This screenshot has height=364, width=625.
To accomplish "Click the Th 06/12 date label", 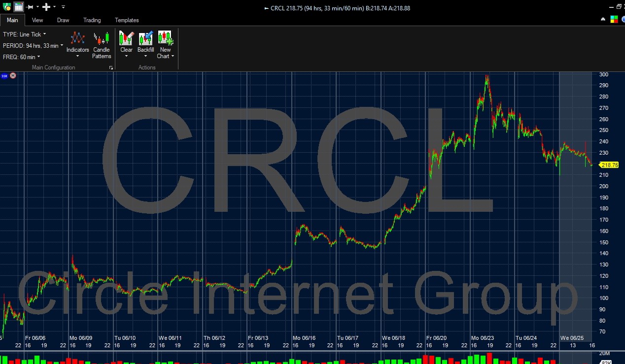I will click(x=214, y=338).
